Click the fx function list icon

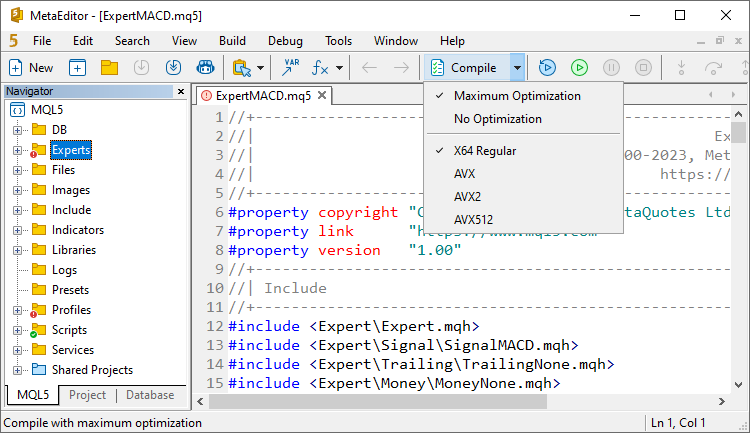pos(320,68)
